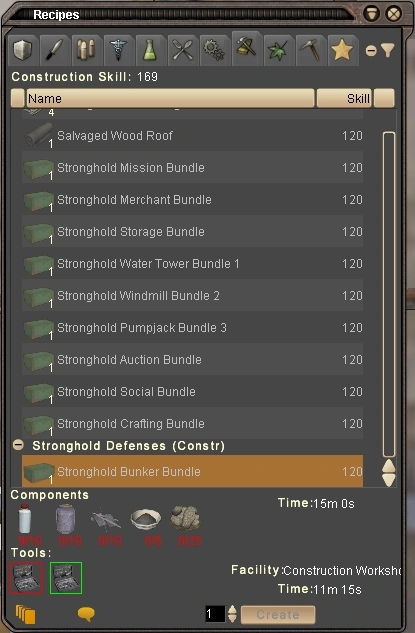The width and height of the screenshot is (415, 633).
Task: Select Stronghold Water Tower Bundle 1 recipe
Action: pyautogui.click(x=193, y=264)
